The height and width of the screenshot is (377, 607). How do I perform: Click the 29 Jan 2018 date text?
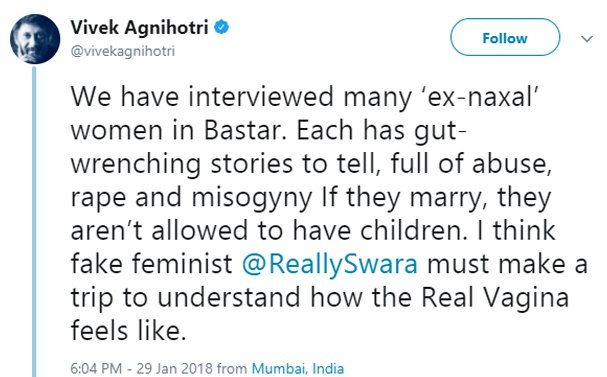coord(174,368)
